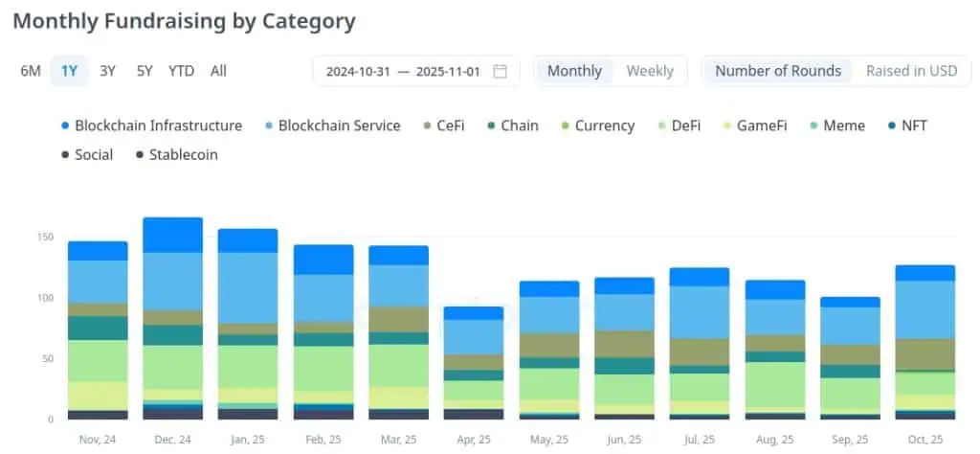The image size is (980, 454).
Task: Open the calendar icon in date range
Action: 500,71
